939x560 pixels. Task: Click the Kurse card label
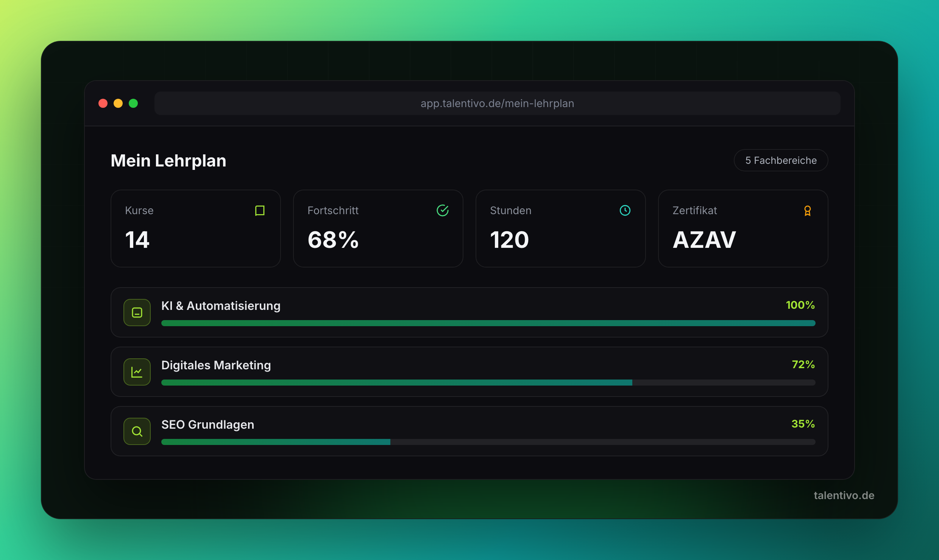click(139, 210)
